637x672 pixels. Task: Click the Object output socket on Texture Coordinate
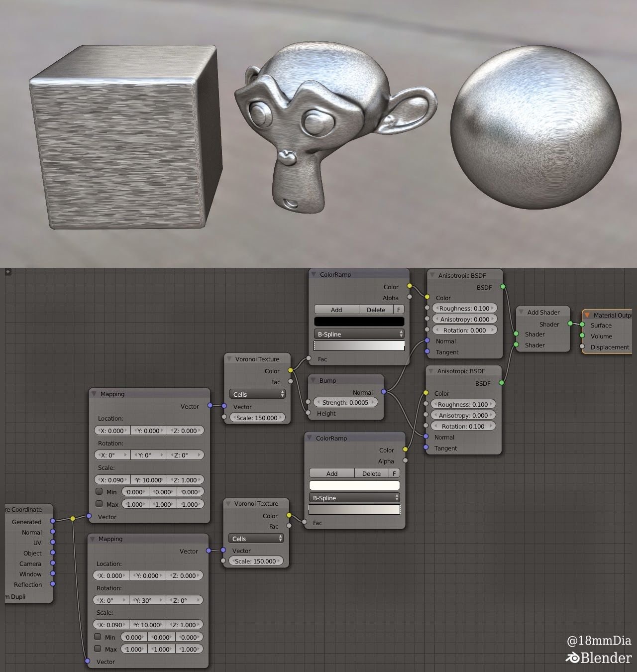click(53, 553)
